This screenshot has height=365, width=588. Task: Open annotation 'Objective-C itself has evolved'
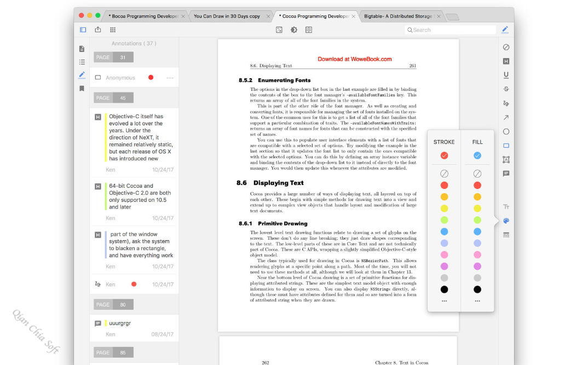(134, 143)
